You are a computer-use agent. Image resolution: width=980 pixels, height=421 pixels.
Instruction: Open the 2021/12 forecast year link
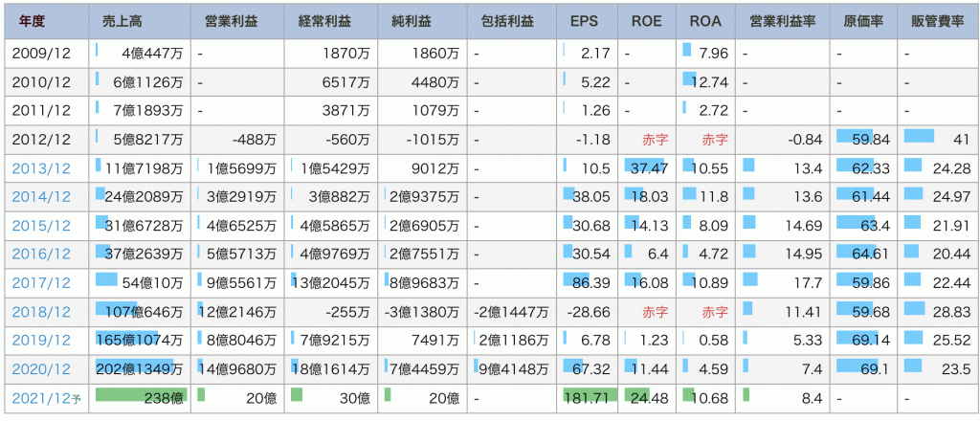point(43,399)
